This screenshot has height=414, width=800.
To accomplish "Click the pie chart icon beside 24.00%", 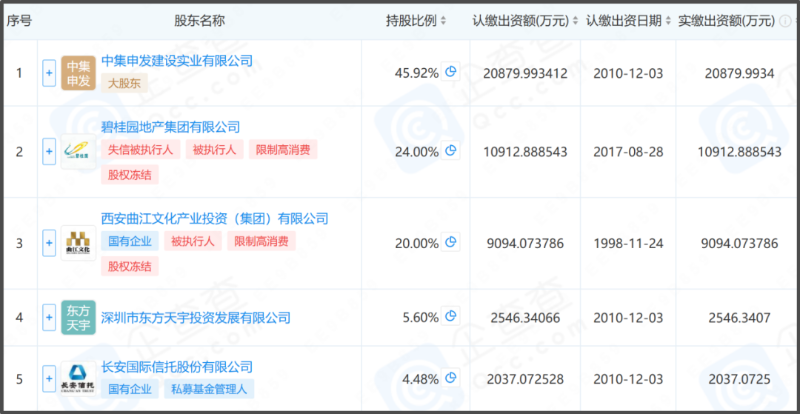I will (x=451, y=151).
